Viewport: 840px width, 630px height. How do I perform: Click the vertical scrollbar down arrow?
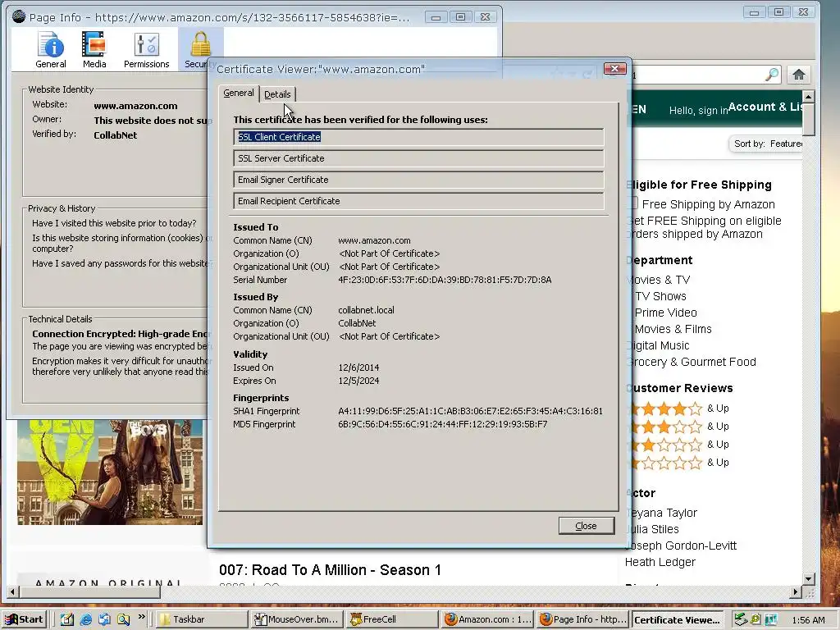[x=808, y=578]
